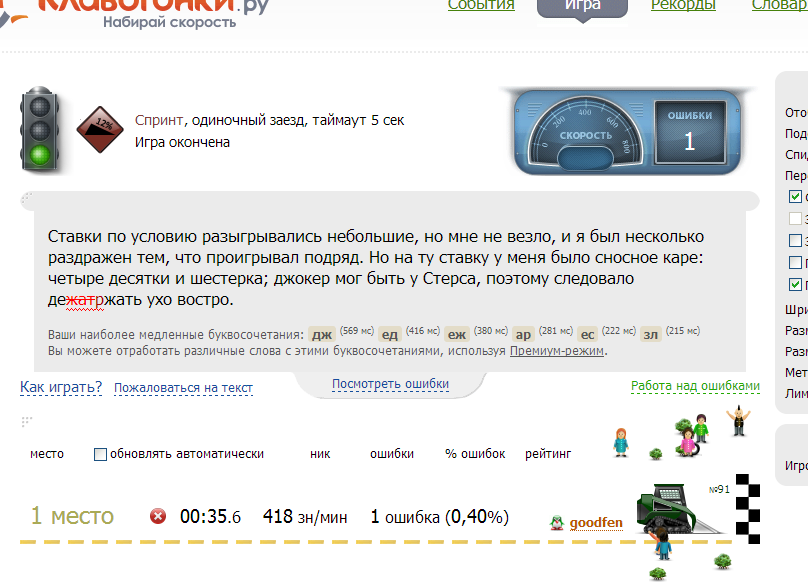
Task: Click the checkered finish flag
Action: click(748, 509)
